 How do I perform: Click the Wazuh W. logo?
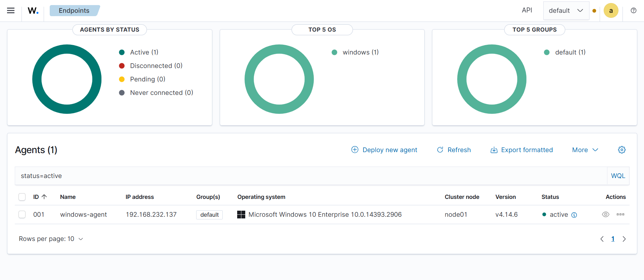(33, 11)
